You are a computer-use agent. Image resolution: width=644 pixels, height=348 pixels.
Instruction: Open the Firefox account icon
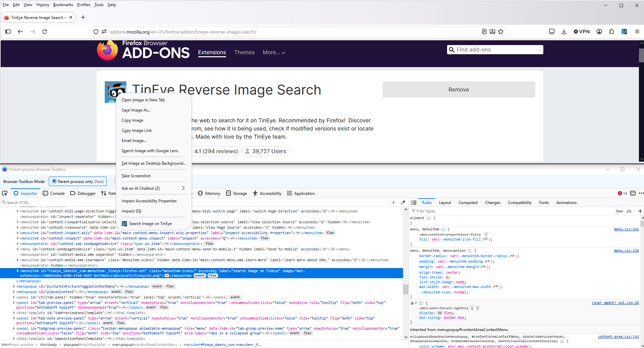pyautogui.click(x=599, y=32)
